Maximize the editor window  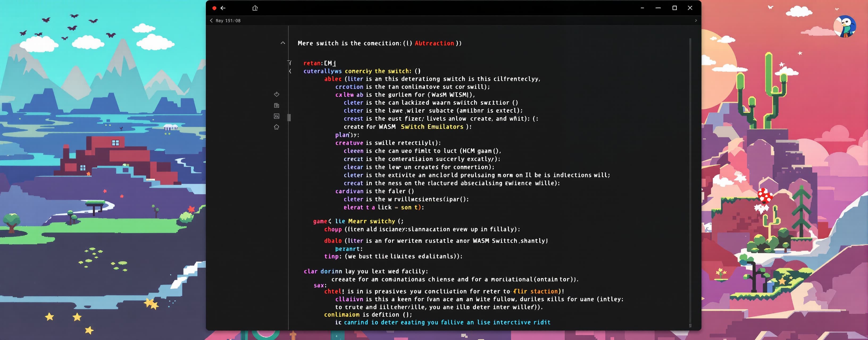point(675,8)
